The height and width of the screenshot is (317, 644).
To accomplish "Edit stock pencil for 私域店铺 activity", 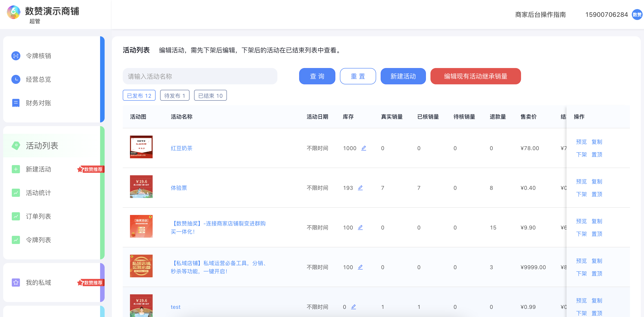I will [x=360, y=267].
